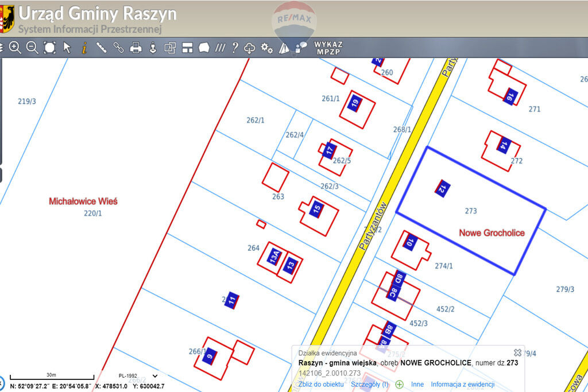Expand the PL-1992 coordinate system dropdown

[138, 376]
